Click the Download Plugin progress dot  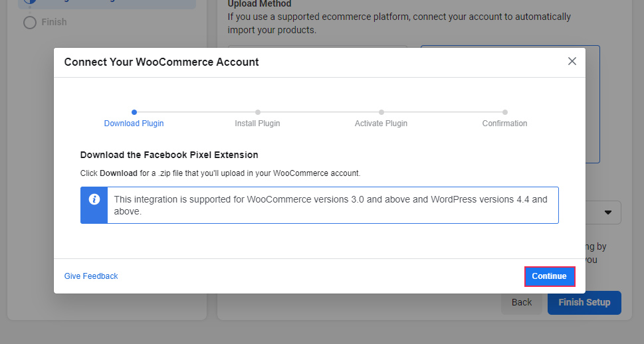pos(134,112)
